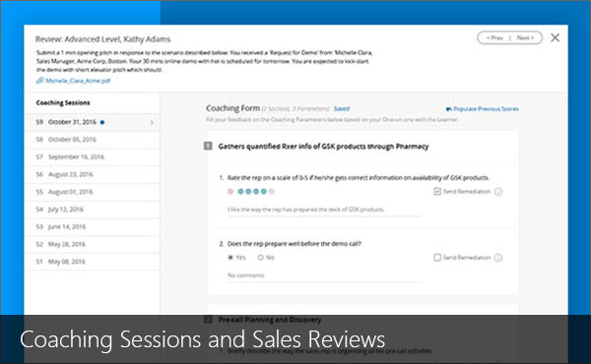
Task: Set rating to the last grey dot
Action: (272, 191)
